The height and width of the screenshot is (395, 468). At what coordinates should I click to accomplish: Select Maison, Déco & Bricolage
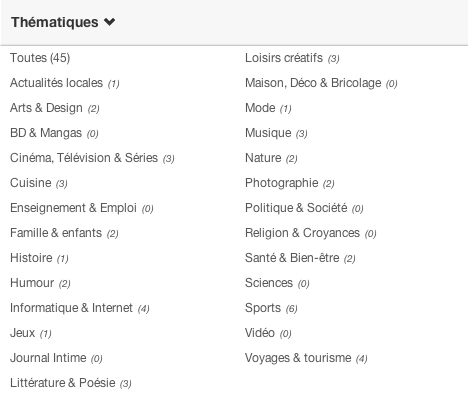(313, 83)
